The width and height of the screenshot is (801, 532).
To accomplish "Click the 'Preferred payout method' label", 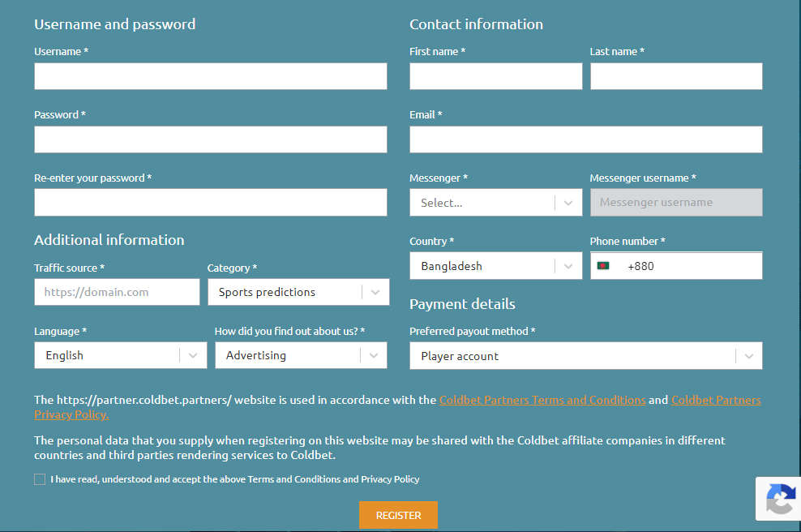I will click(x=473, y=331).
